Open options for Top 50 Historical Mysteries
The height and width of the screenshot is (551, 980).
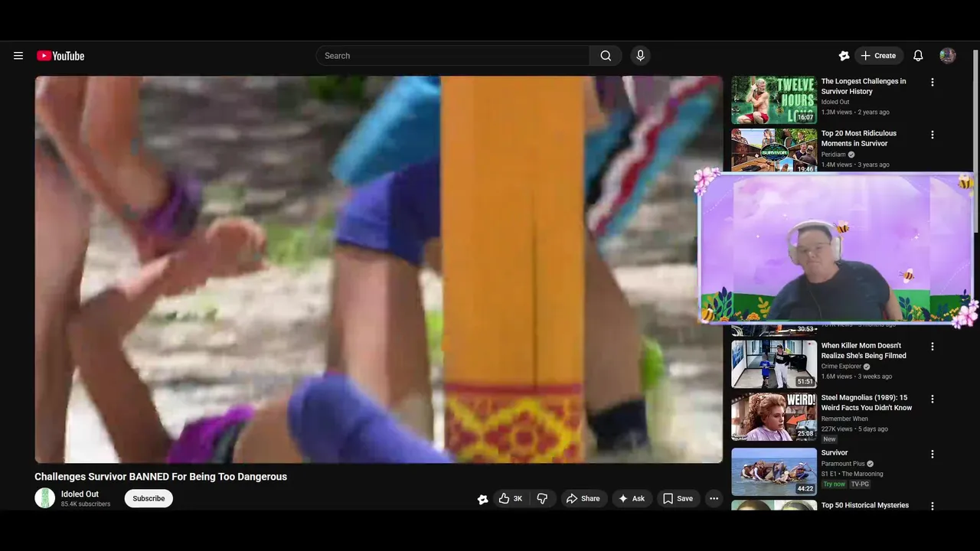tap(932, 506)
